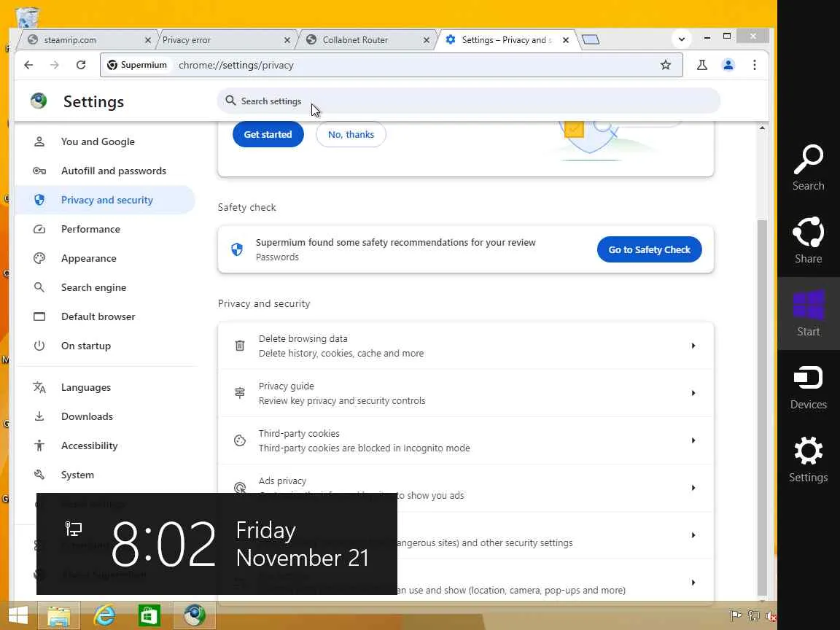This screenshot has width=840, height=630.
Task: Click the Supermium taskbar icon
Action: point(195,615)
